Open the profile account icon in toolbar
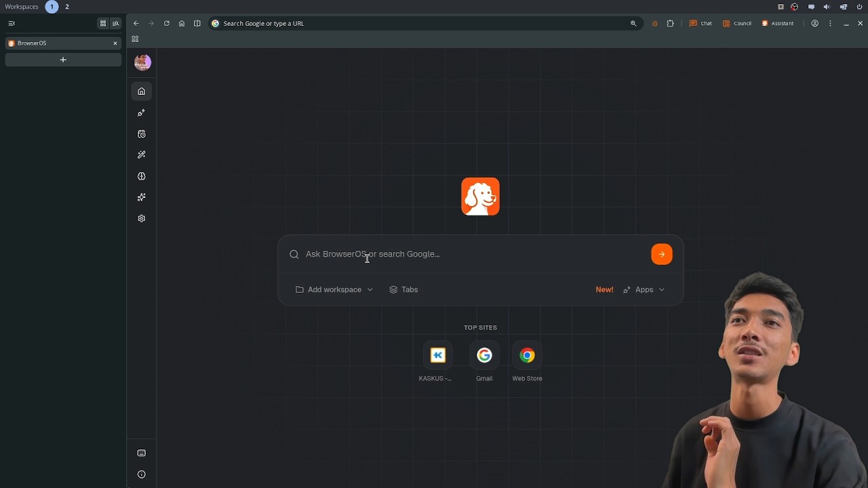The height and width of the screenshot is (488, 868). 815,23
